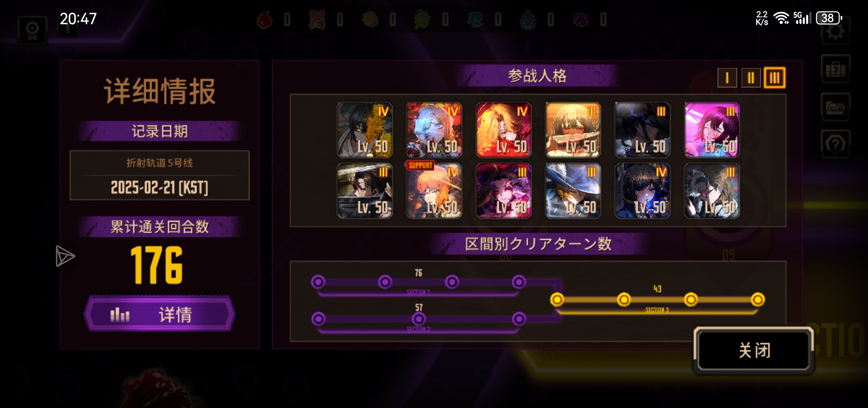
Task: Select the pink-background identity portrait
Action: (712, 130)
